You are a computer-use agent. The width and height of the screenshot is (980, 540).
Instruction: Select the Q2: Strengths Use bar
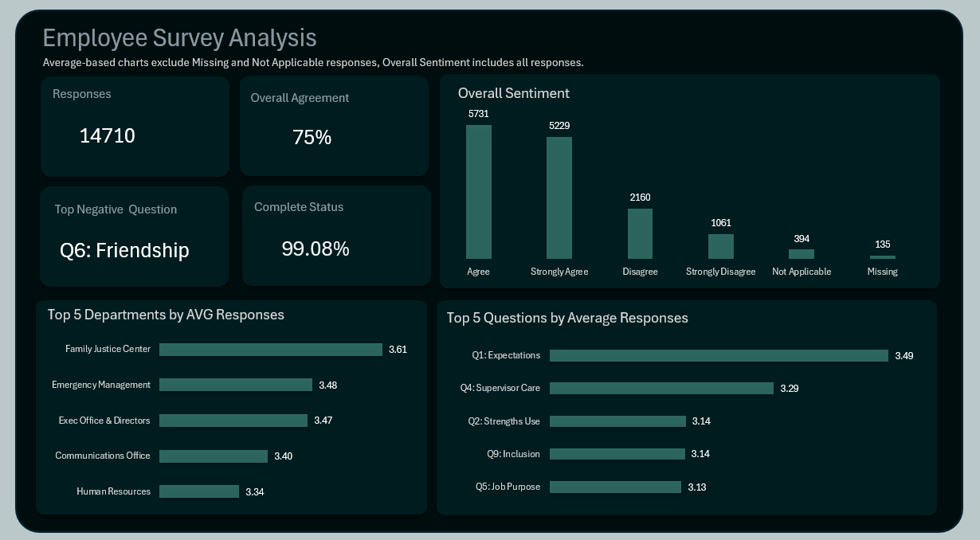pos(617,421)
